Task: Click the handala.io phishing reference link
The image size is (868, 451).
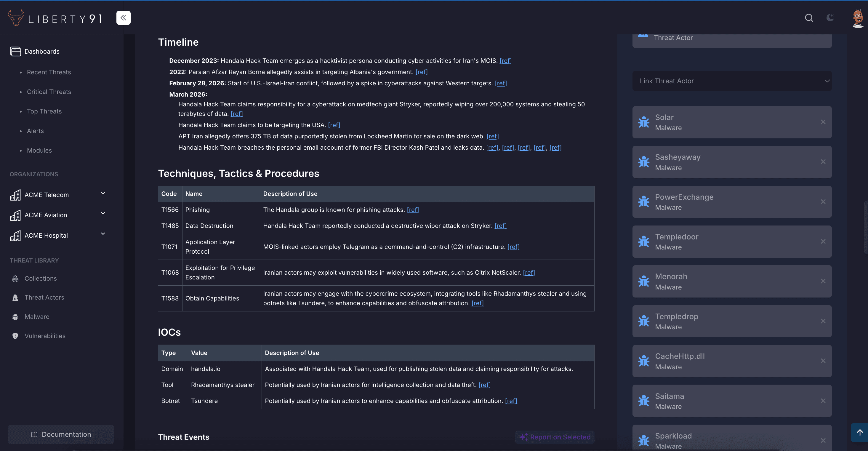Action: 413,210
